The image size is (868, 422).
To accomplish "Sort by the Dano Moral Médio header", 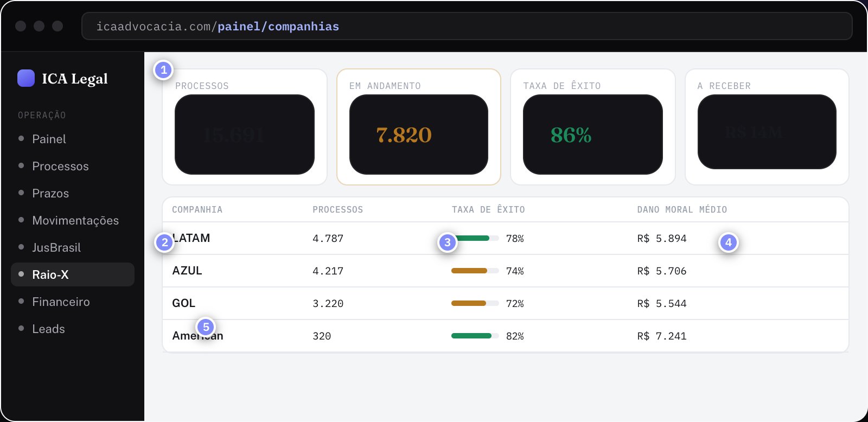I will pyautogui.click(x=682, y=209).
